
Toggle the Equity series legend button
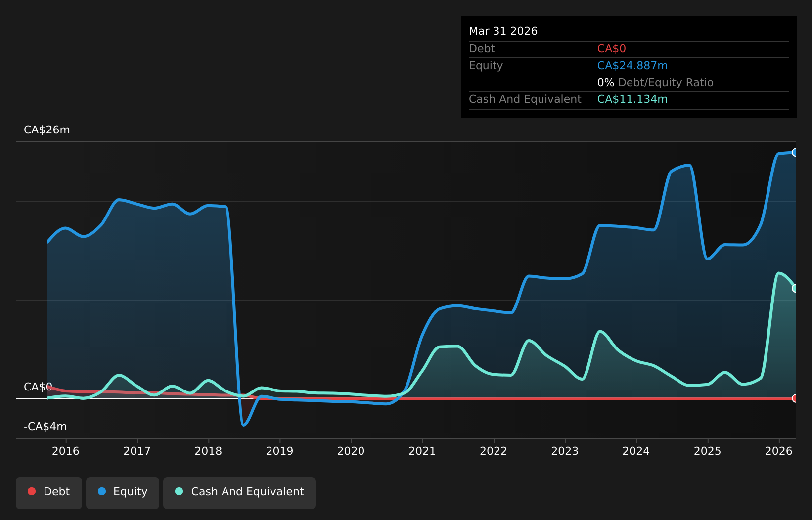click(x=123, y=493)
